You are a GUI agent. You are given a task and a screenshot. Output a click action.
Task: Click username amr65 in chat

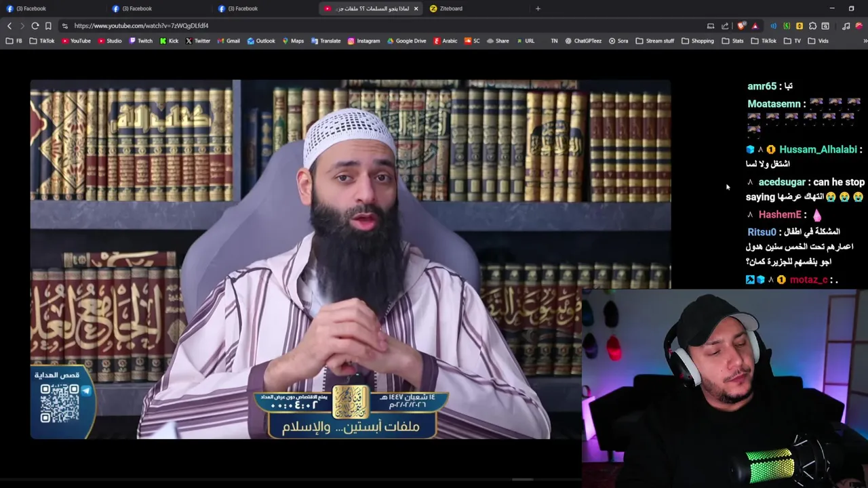pyautogui.click(x=762, y=87)
